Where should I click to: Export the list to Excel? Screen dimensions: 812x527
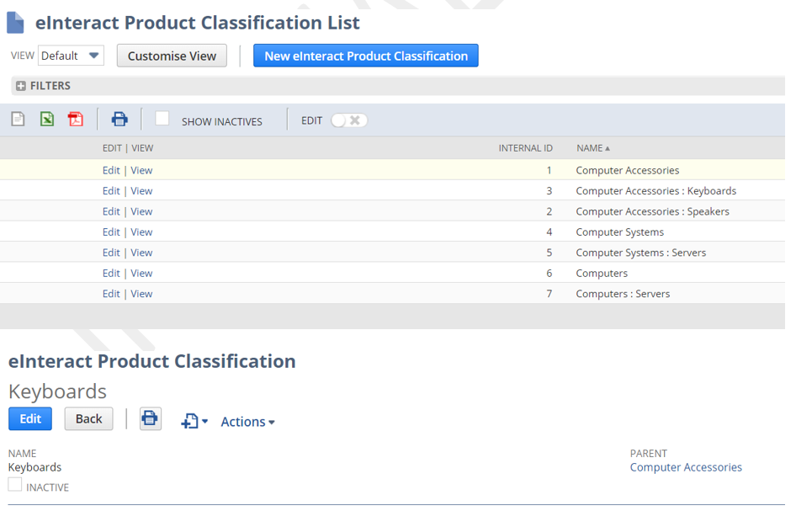pyautogui.click(x=47, y=120)
